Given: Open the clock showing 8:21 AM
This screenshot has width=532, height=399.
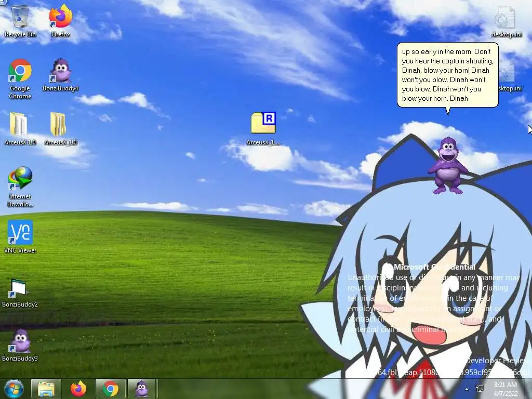Looking at the screenshot, I should coord(506,389).
